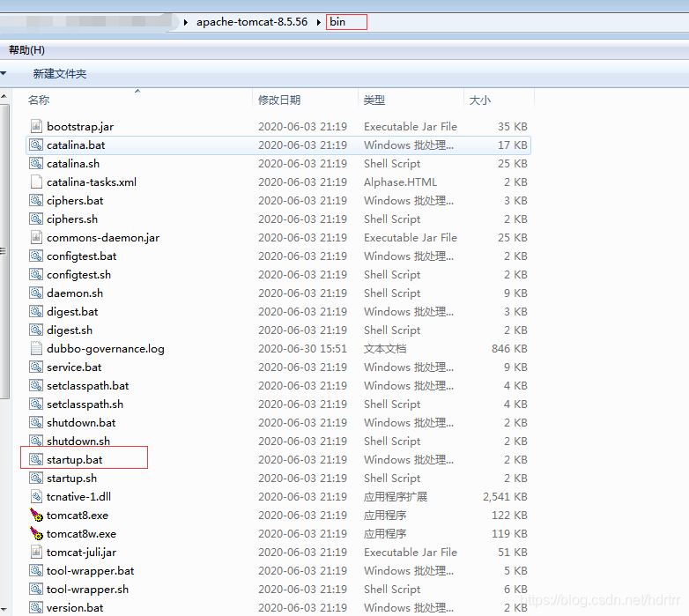Click the startup.sh file icon

click(36, 478)
